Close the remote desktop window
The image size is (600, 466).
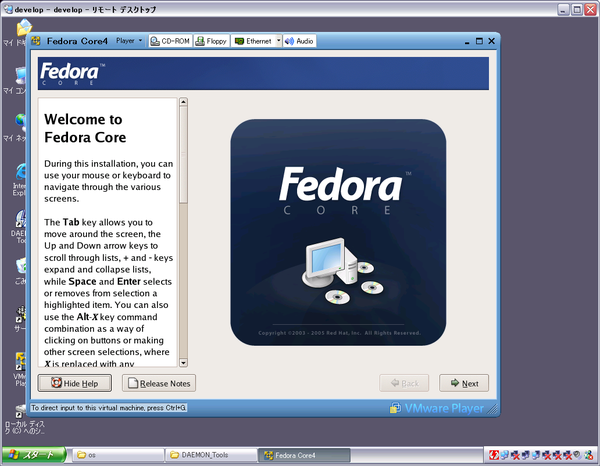click(x=590, y=9)
